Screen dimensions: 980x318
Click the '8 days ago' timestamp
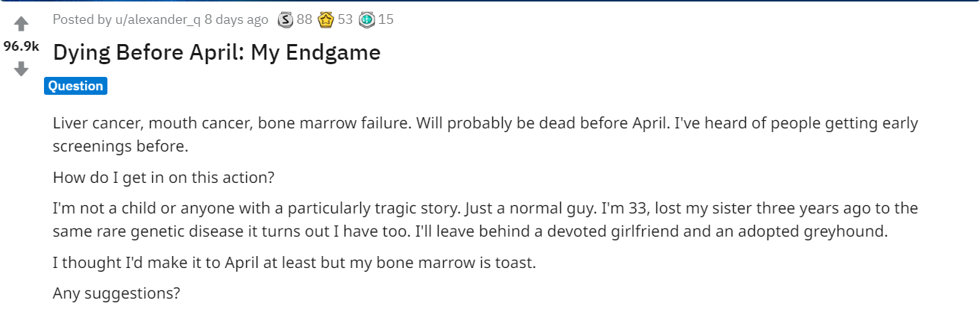point(236,20)
